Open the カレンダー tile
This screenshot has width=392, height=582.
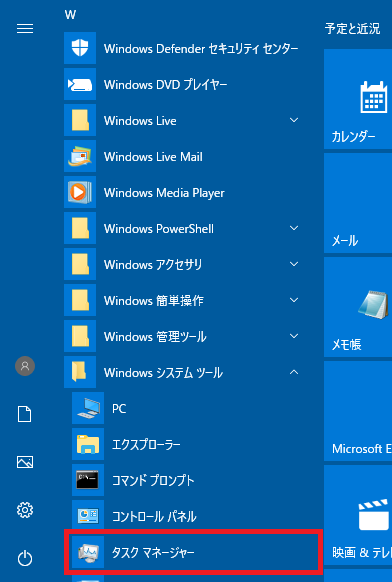tap(358, 99)
